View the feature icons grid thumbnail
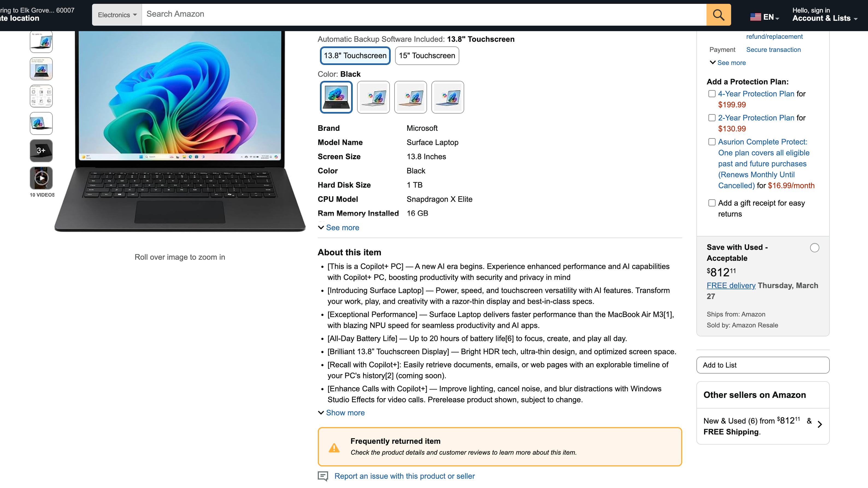Viewport: 868px width, 488px height. click(x=41, y=96)
